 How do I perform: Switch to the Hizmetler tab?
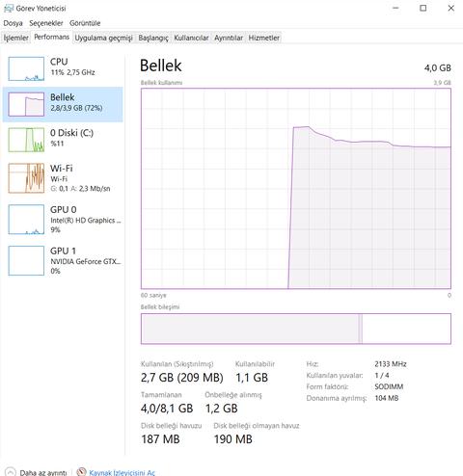click(x=264, y=38)
